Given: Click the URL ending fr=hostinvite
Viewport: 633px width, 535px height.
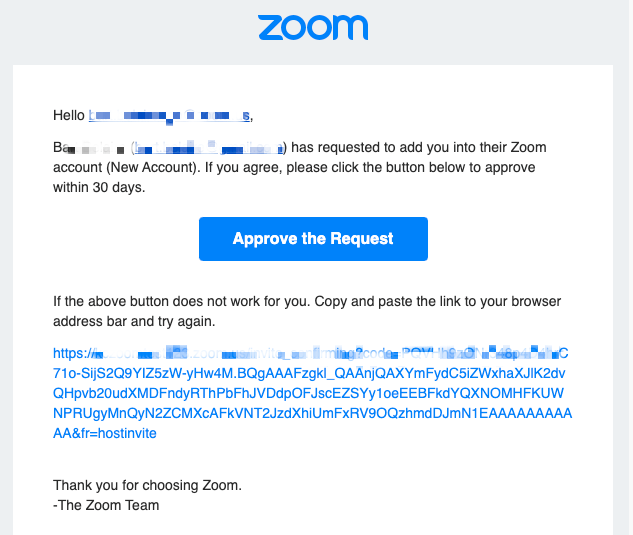Looking at the screenshot, I should click(x=105, y=433).
